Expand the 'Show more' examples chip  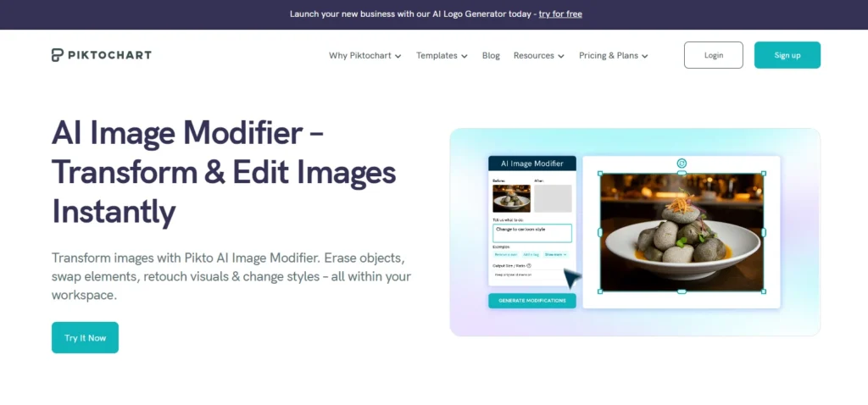[x=555, y=254]
